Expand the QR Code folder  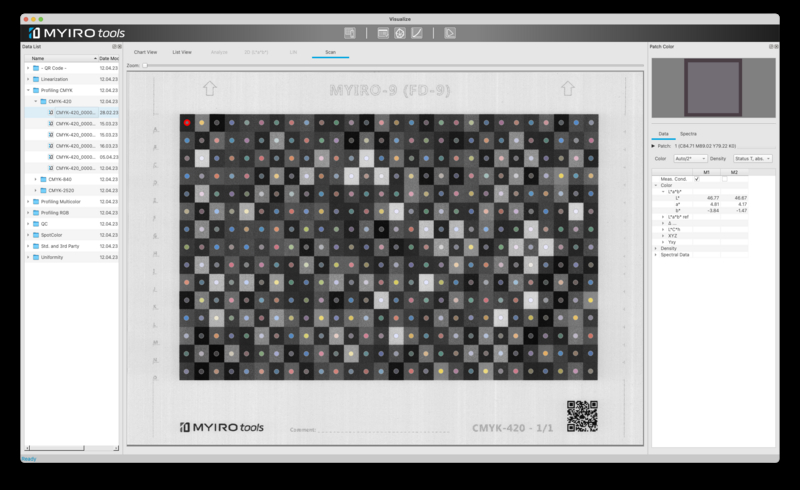(x=28, y=68)
